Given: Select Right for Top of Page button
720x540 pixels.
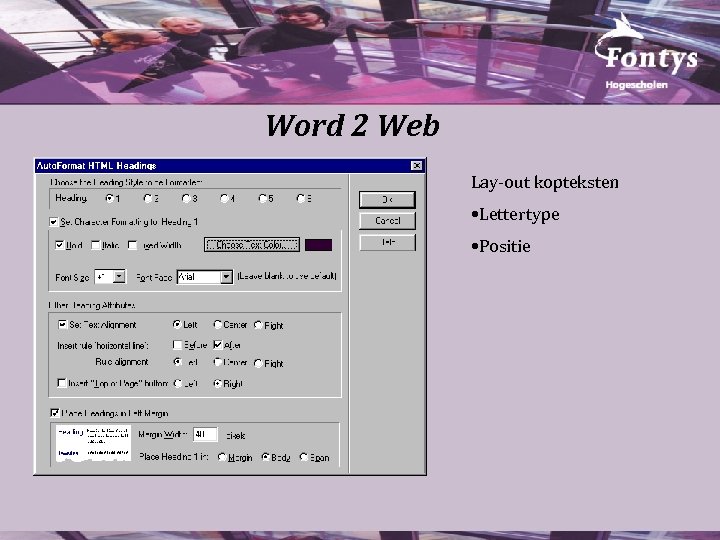Looking at the screenshot, I should (218, 383).
